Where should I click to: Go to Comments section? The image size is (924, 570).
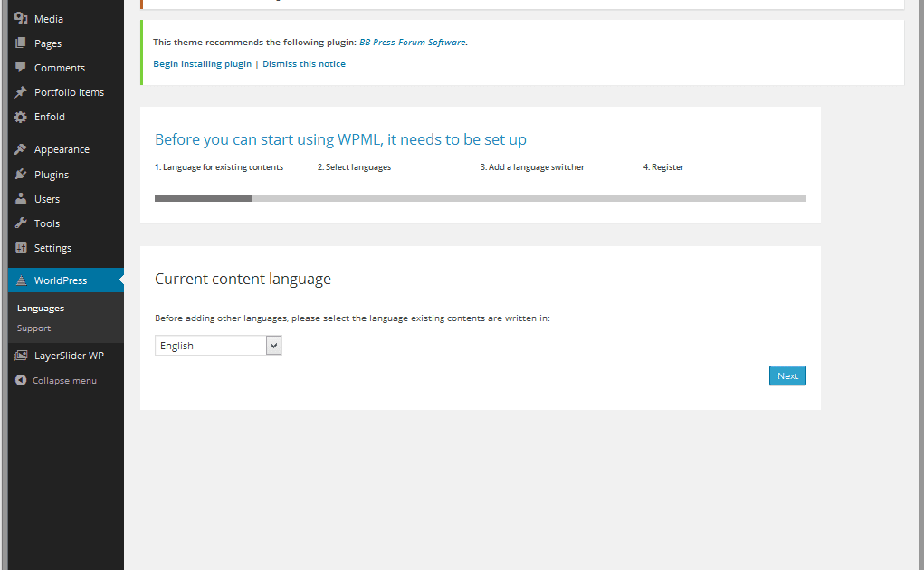click(60, 68)
